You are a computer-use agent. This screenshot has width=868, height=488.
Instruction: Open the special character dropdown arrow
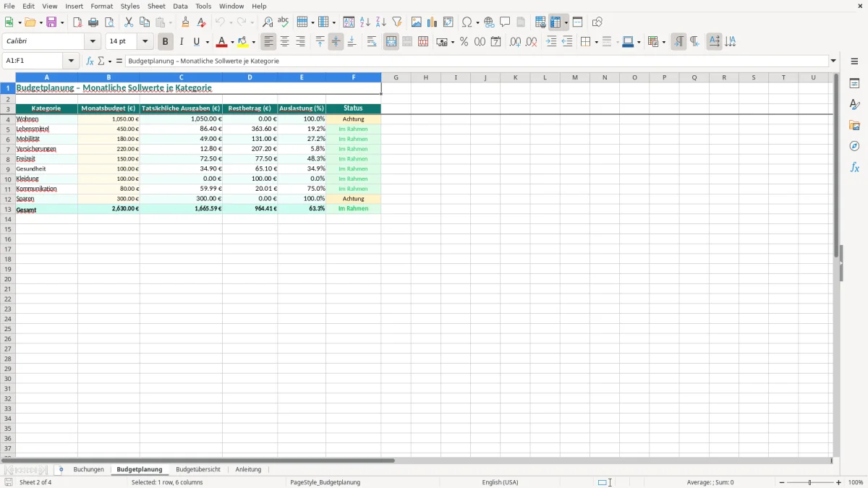click(x=478, y=22)
